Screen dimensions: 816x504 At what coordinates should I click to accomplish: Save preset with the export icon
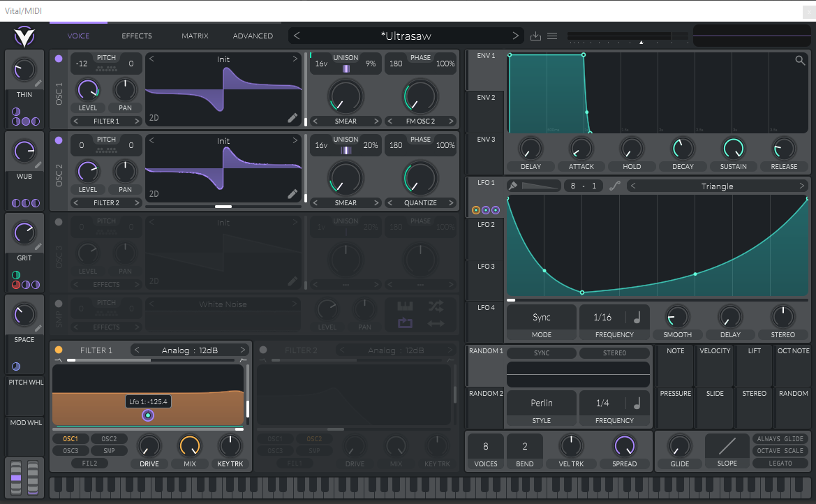(x=535, y=36)
